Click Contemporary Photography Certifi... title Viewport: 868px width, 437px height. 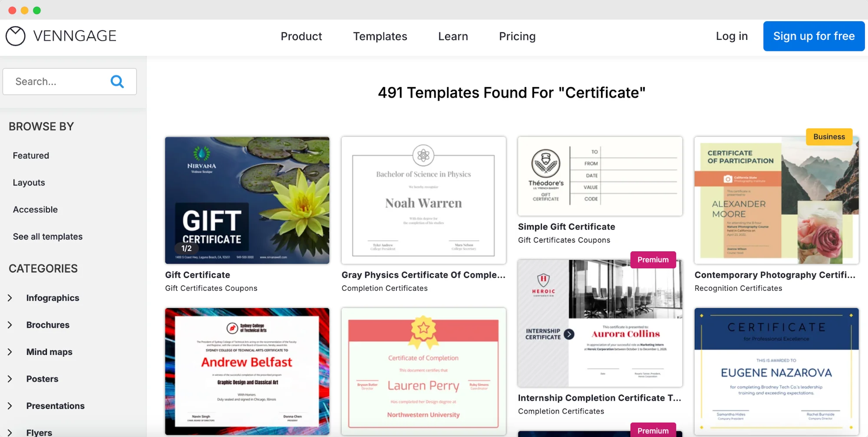click(x=775, y=275)
